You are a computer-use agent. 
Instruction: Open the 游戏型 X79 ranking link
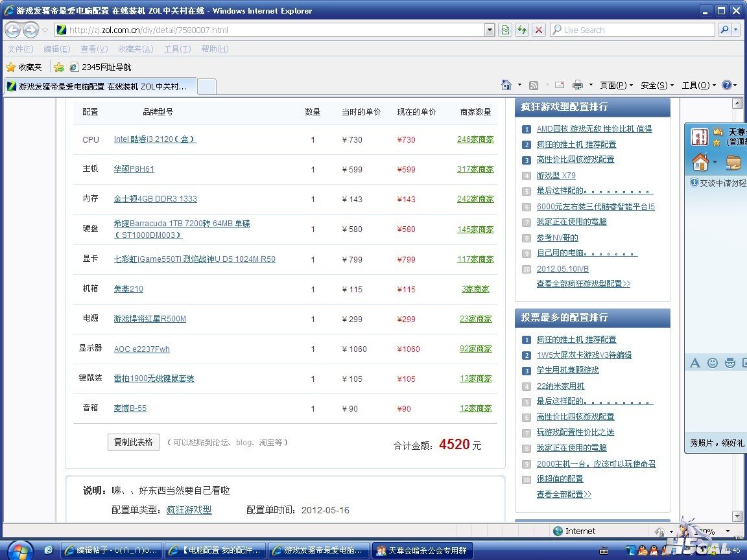(556, 175)
